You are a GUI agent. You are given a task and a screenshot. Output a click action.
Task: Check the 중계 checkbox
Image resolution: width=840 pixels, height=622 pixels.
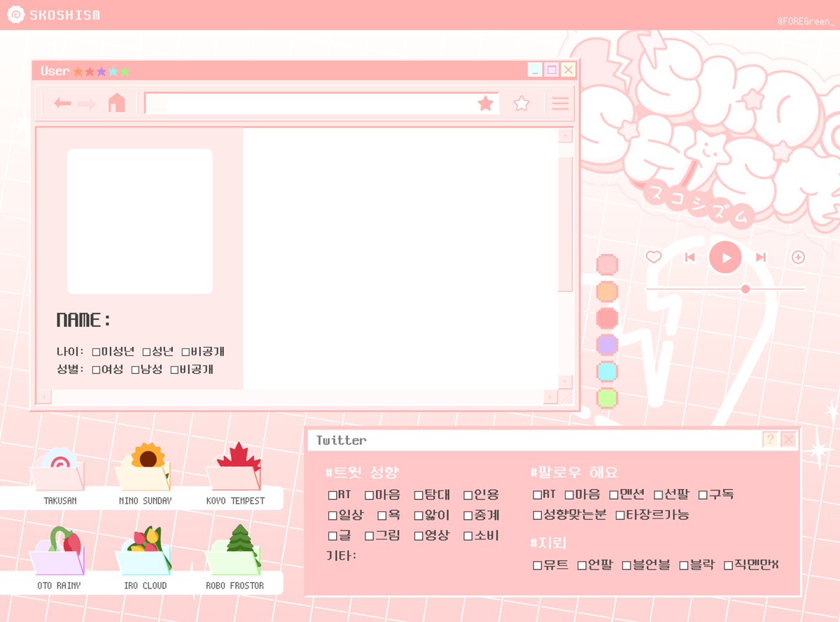tap(468, 516)
